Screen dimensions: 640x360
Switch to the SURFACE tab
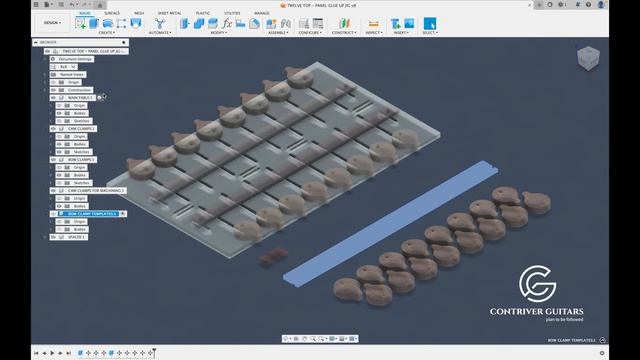(112, 13)
